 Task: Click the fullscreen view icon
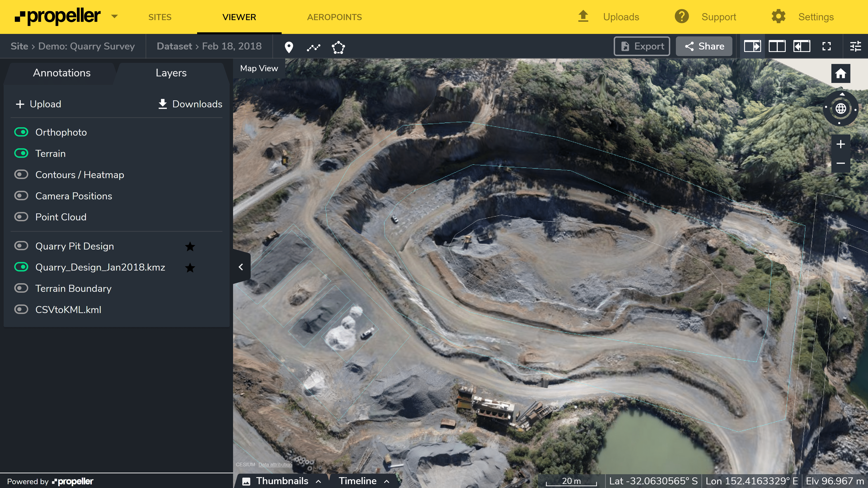click(826, 46)
